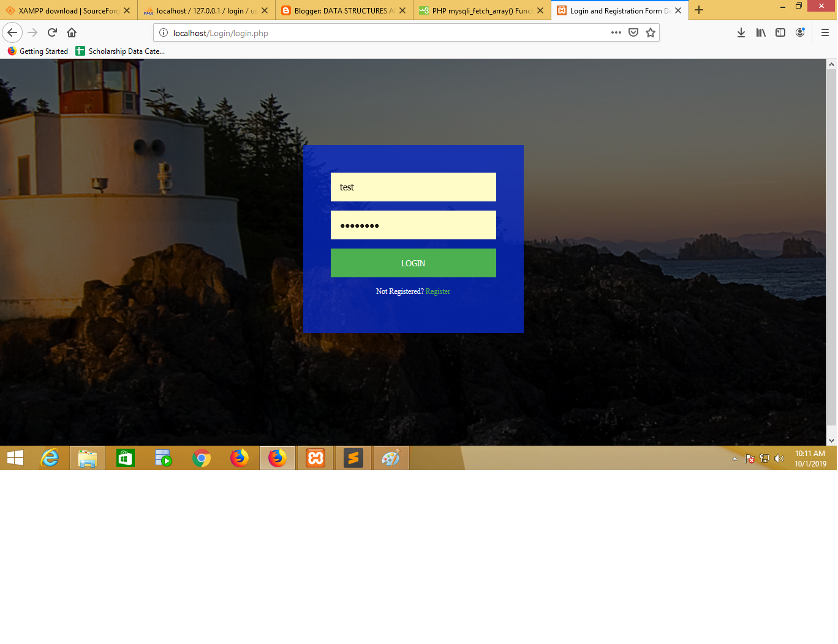Open the Downloads list icon

(x=741, y=32)
